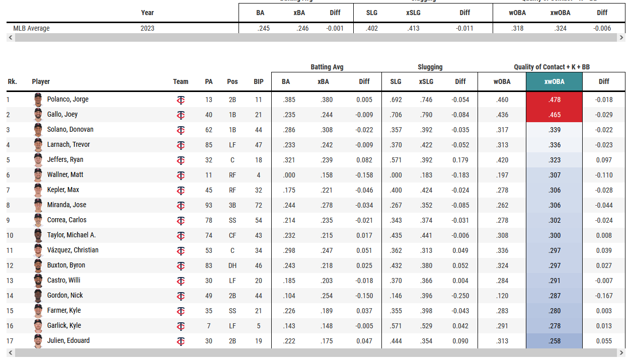Sort players by the PA column header
Image resolution: width=630 pixels, height=364 pixels.
(209, 81)
